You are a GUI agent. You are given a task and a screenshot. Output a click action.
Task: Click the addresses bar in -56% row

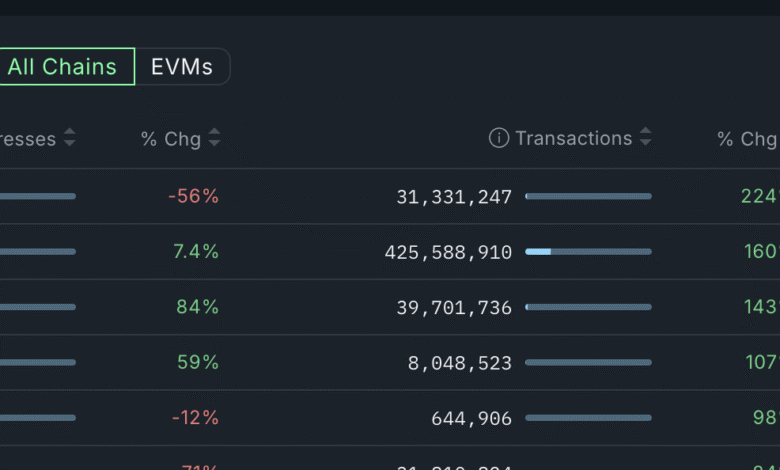(x=38, y=196)
